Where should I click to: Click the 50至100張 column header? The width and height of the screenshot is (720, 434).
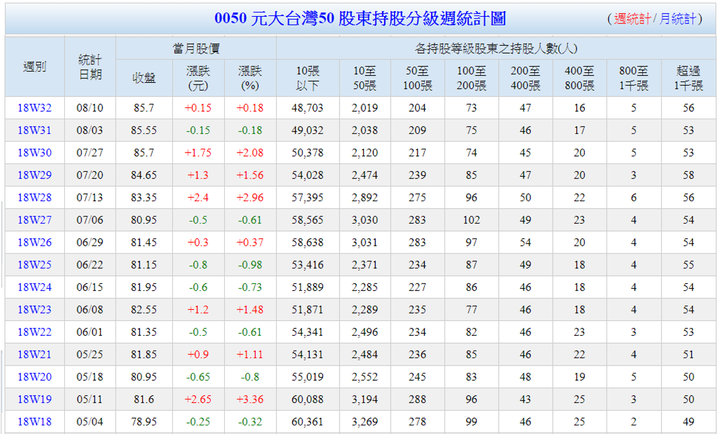[417, 78]
